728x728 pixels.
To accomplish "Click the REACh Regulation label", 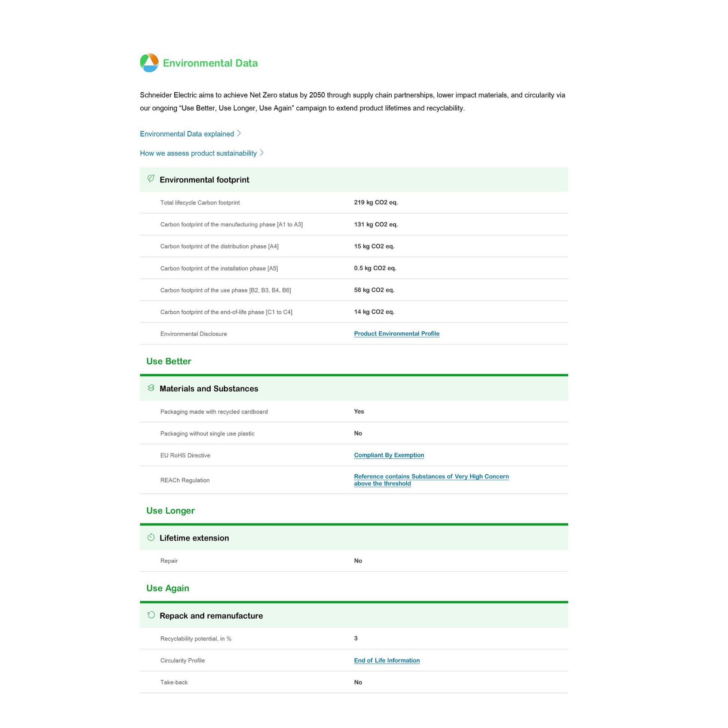I will pyautogui.click(x=185, y=480).
